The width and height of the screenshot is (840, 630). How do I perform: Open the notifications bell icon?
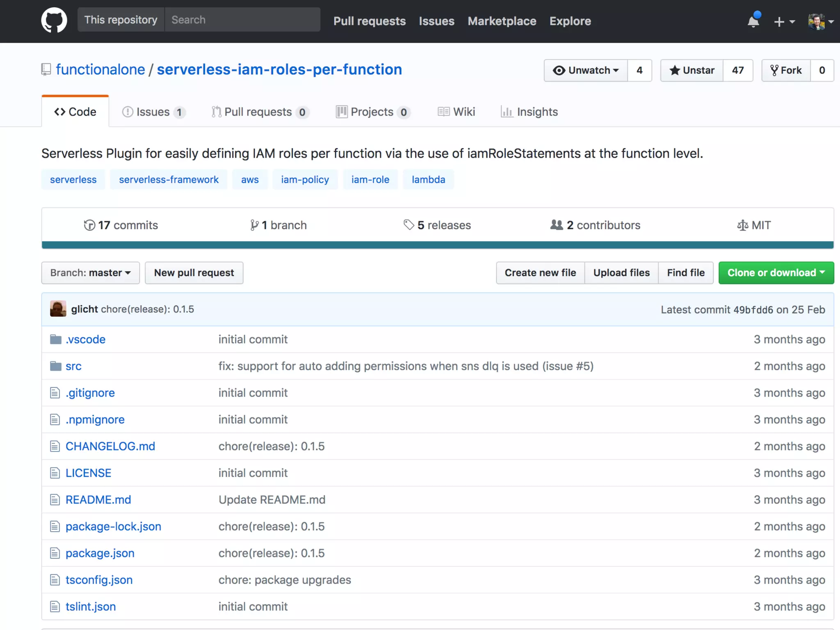click(753, 21)
